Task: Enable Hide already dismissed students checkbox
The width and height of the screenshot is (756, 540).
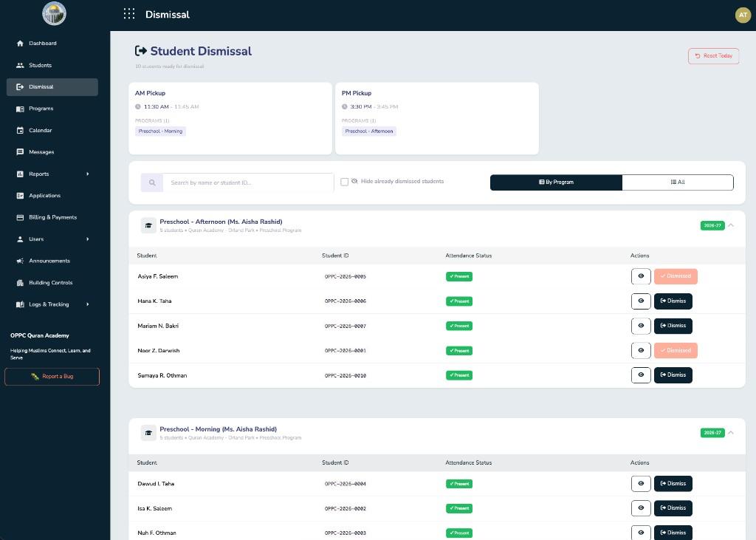Action: click(344, 182)
